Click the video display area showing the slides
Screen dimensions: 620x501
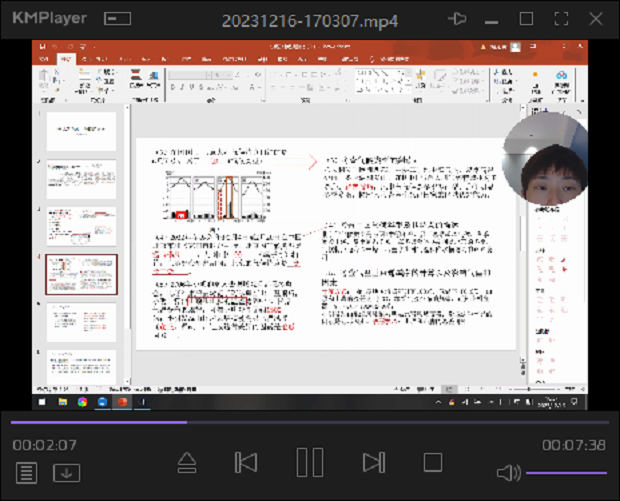(310, 225)
